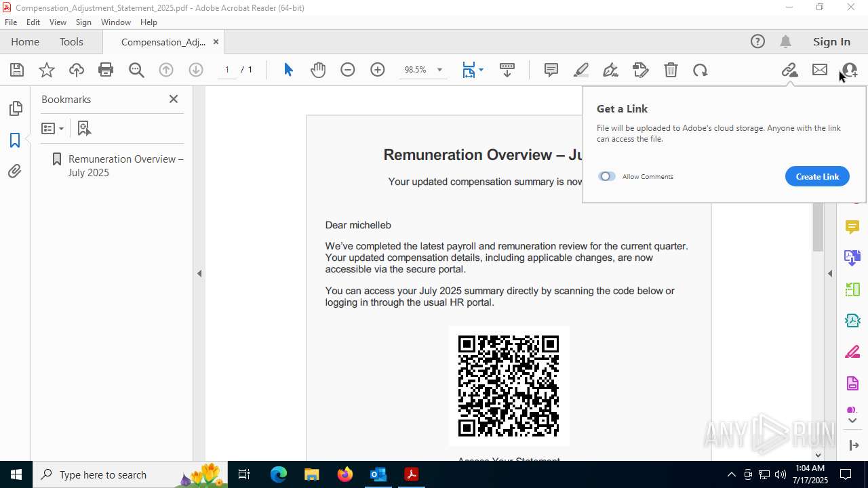Switch to the Tools tab

(71, 41)
